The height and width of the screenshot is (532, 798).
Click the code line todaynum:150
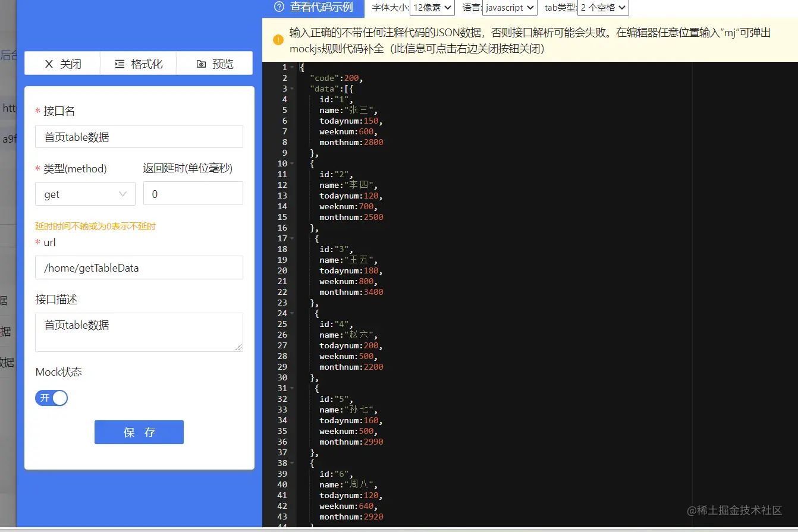click(351, 121)
